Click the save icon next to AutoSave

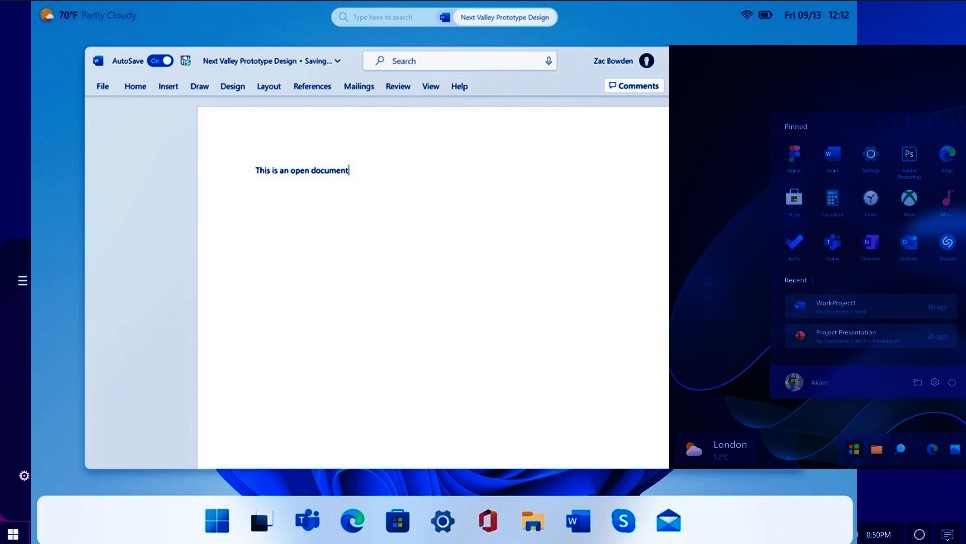coord(185,61)
